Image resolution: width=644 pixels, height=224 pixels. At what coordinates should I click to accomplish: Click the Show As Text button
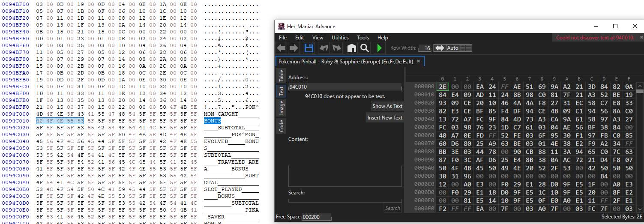click(x=387, y=106)
